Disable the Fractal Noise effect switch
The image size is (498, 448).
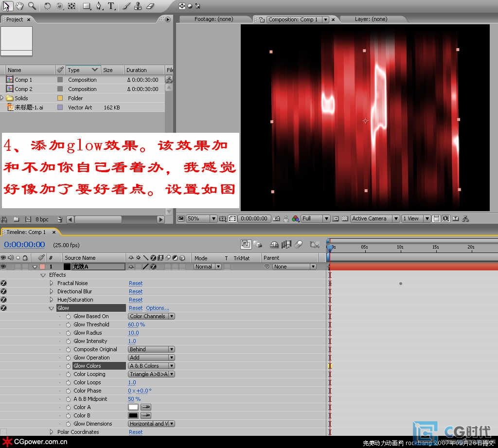3,283
